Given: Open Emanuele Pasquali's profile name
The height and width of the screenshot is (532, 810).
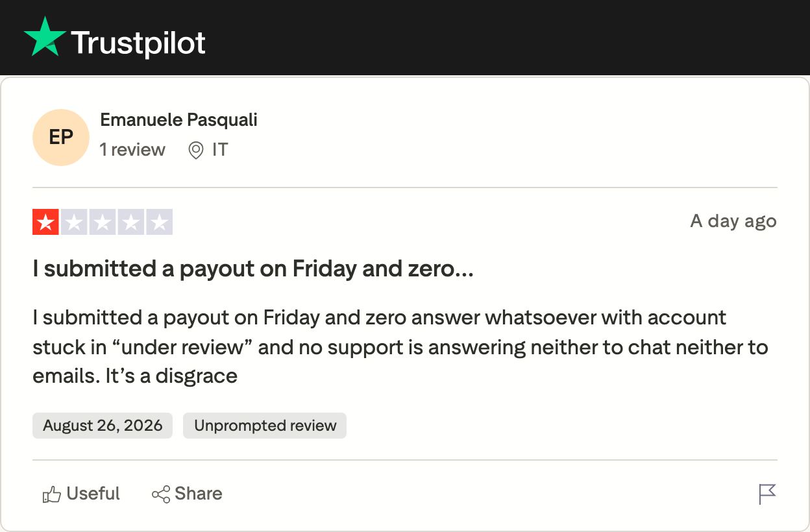Looking at the screenshot, I should pyautogui.click(x=179, y=120).
